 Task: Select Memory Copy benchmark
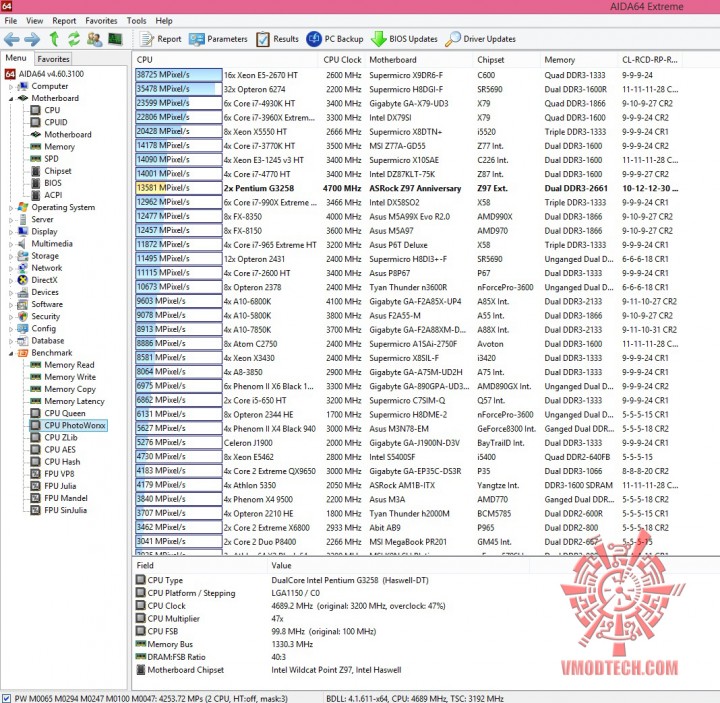point(63,389)
